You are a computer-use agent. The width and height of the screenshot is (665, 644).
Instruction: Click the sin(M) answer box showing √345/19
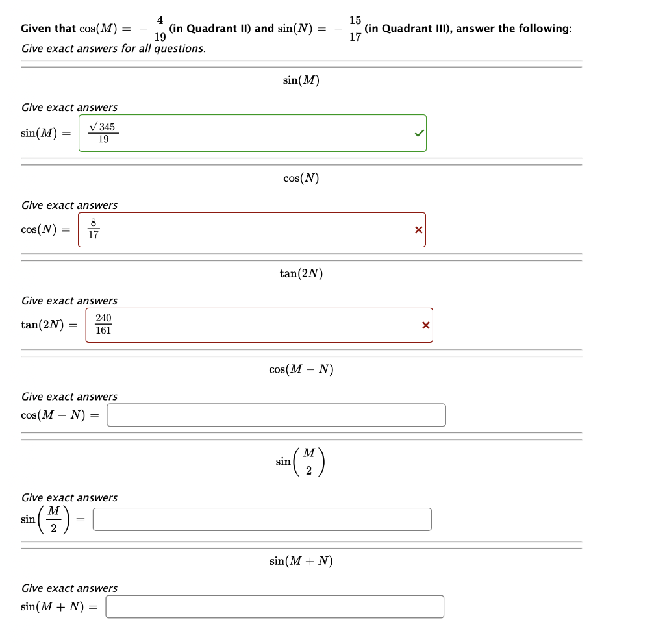[x=252, y=132]
